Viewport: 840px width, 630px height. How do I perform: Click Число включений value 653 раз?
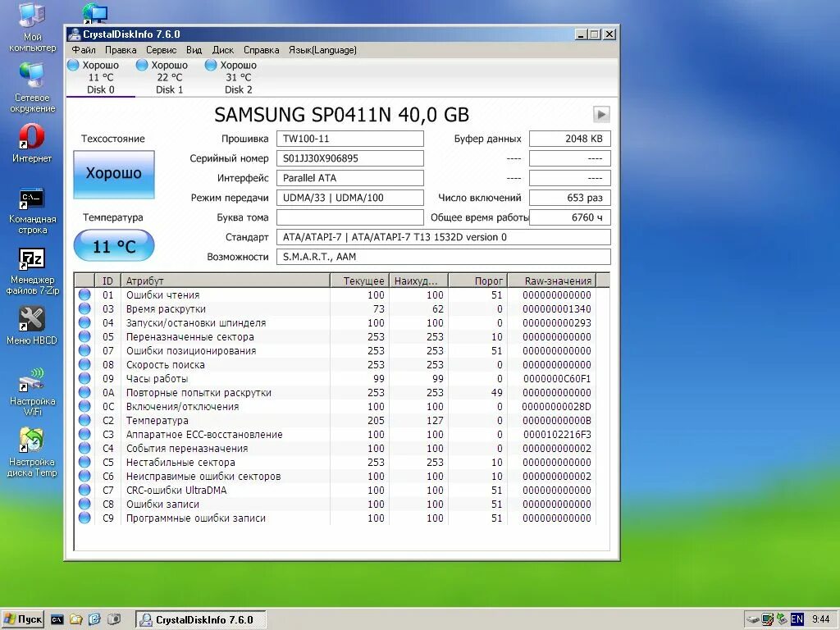570,198
